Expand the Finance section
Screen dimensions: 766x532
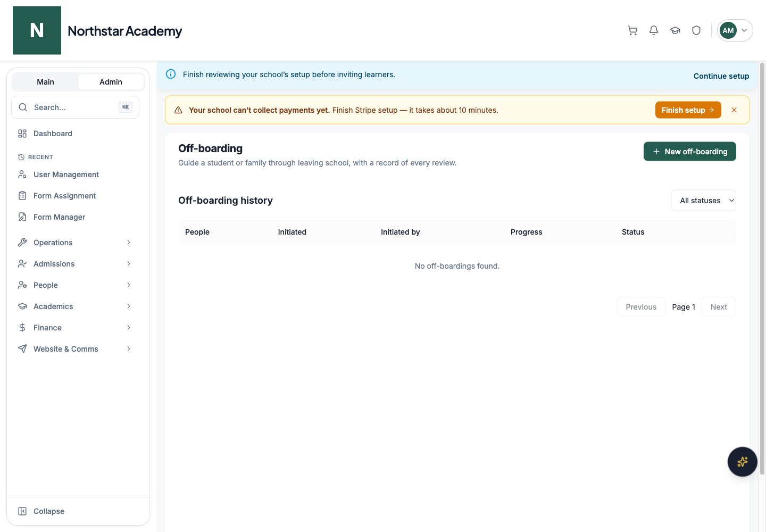click(75, 328)
